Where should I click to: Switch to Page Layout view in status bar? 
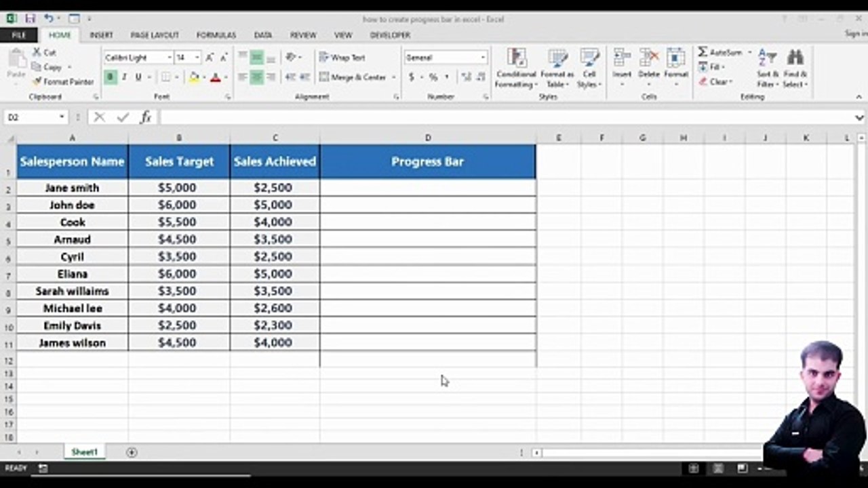click(x=718, y=468)
